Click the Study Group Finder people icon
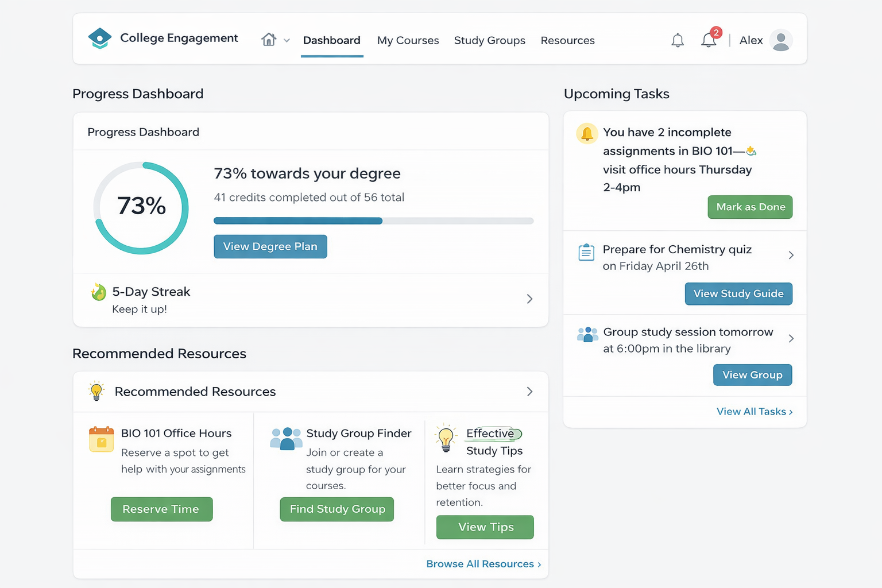The image size is (882, 588). [286, 439]
